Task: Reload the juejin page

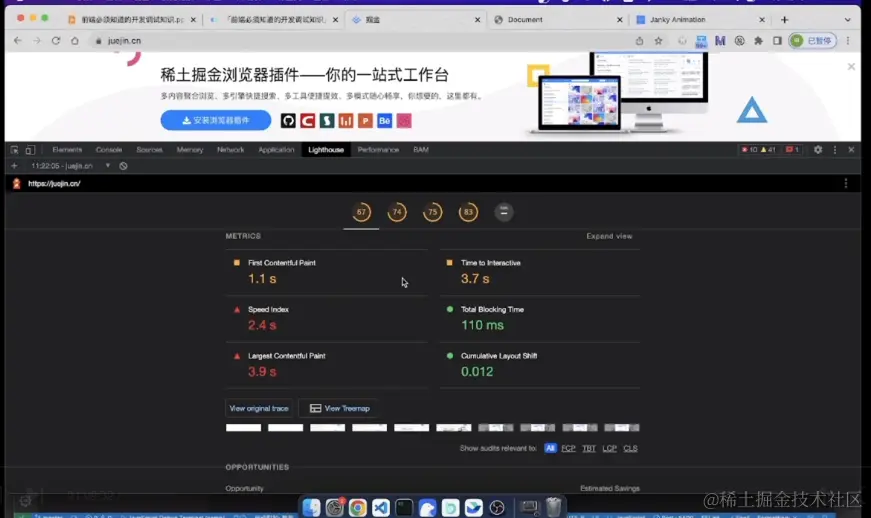Action: coord(56,41)
